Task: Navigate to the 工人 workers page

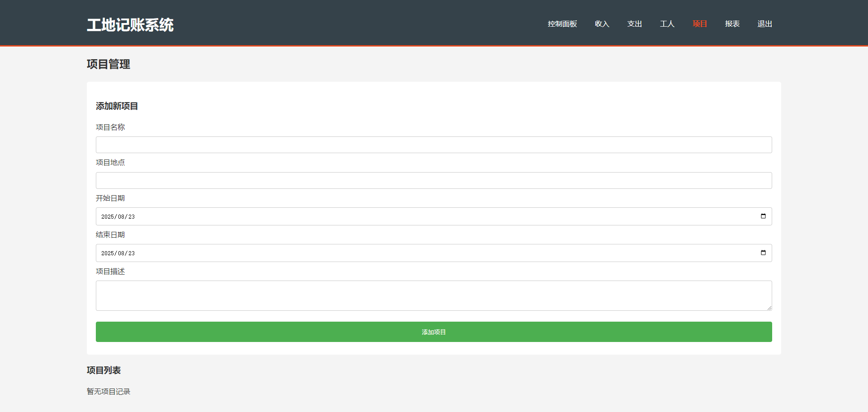Action: point(667,24)
